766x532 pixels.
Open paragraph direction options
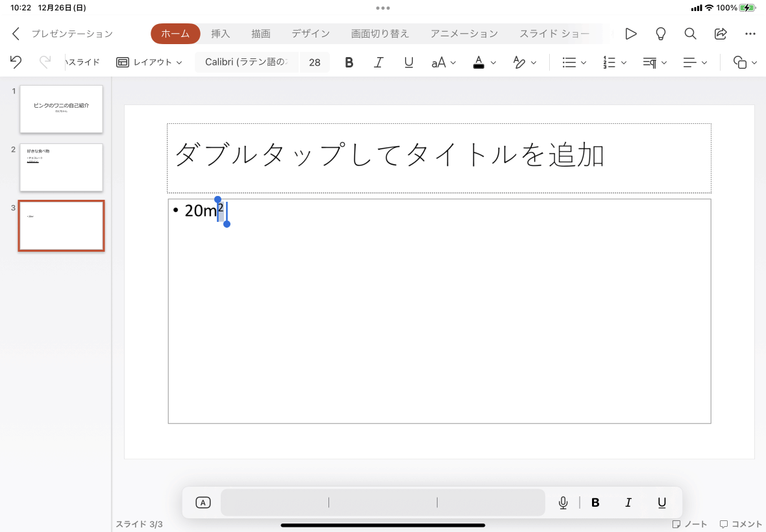click(x=654, y=62)
